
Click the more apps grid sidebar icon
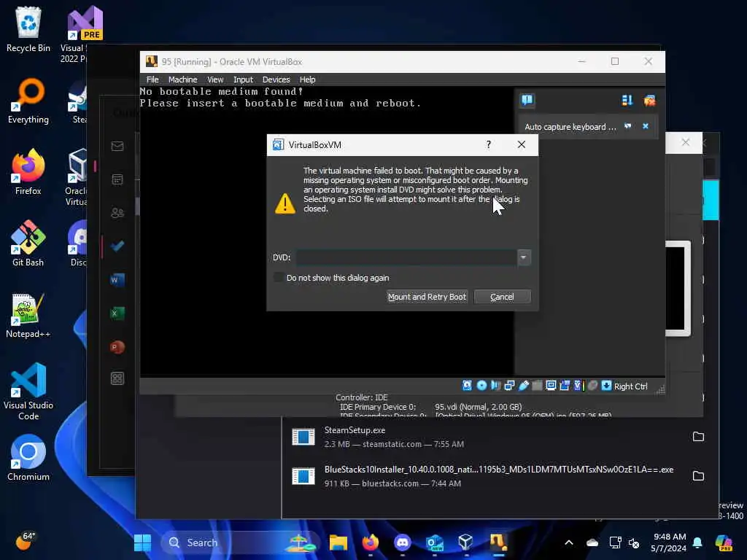click(117, 378)
